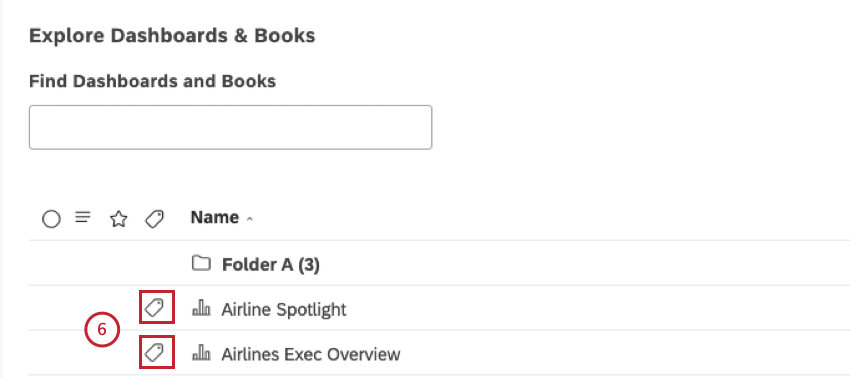The height and width of the screenshot is (378, 850).
Task: Click the bar chart icon beside Airlines Exec Overview
Action: pyautogui.click(x=201, y=354)
